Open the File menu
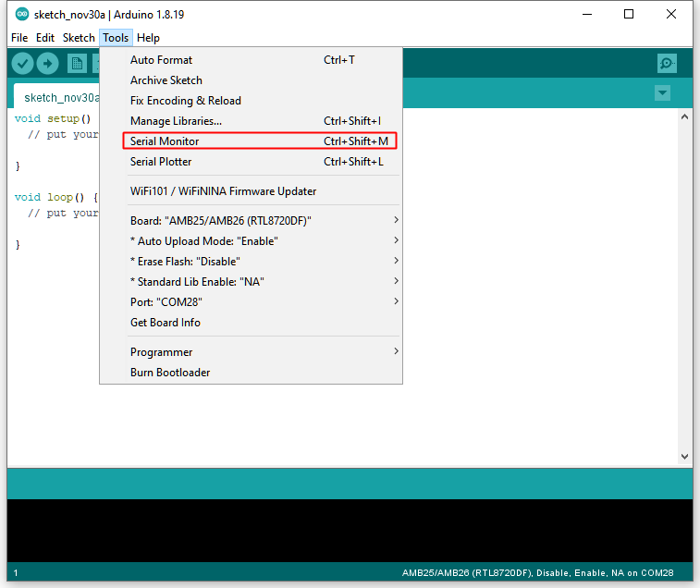Image resolution: width=700 pixels, height=588 pixels. point(19,38)
